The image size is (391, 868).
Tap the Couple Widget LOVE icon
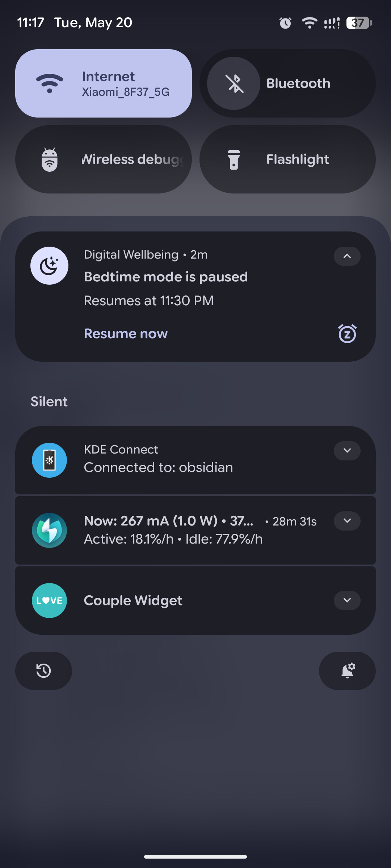(x=49, y=600)
